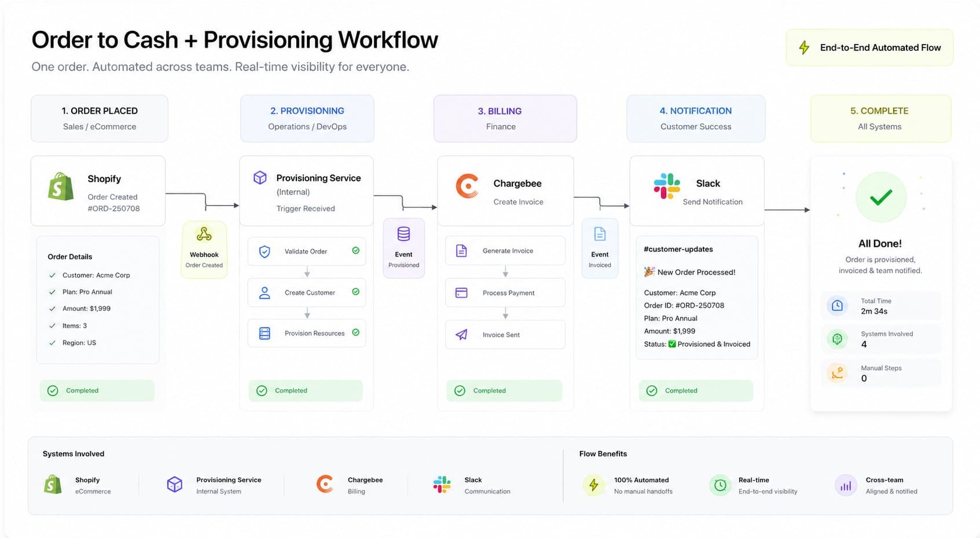The image size is (980, 538).
Task: Click the Completed badge under the Slack message
Action: click(x=696, y=391)
